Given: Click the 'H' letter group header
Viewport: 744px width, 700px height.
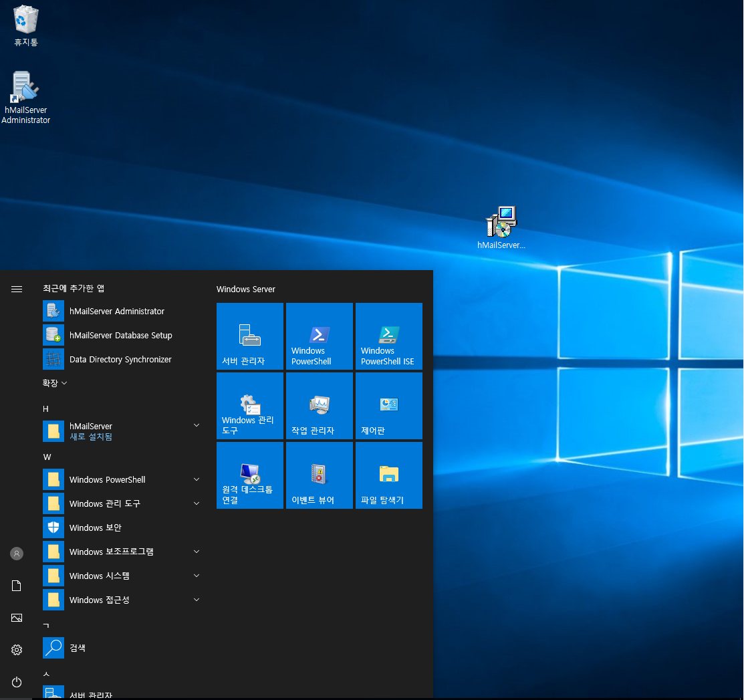Looking at the screenshot, I should point(45,409).
